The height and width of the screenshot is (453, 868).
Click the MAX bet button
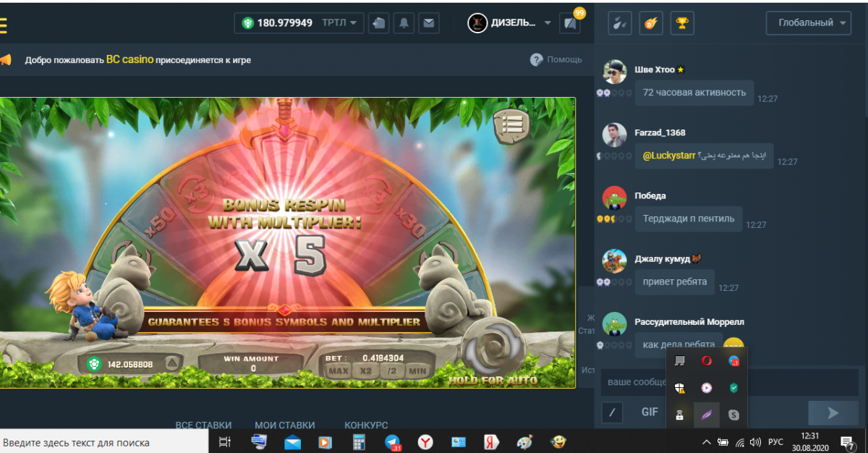coord(338,371)
